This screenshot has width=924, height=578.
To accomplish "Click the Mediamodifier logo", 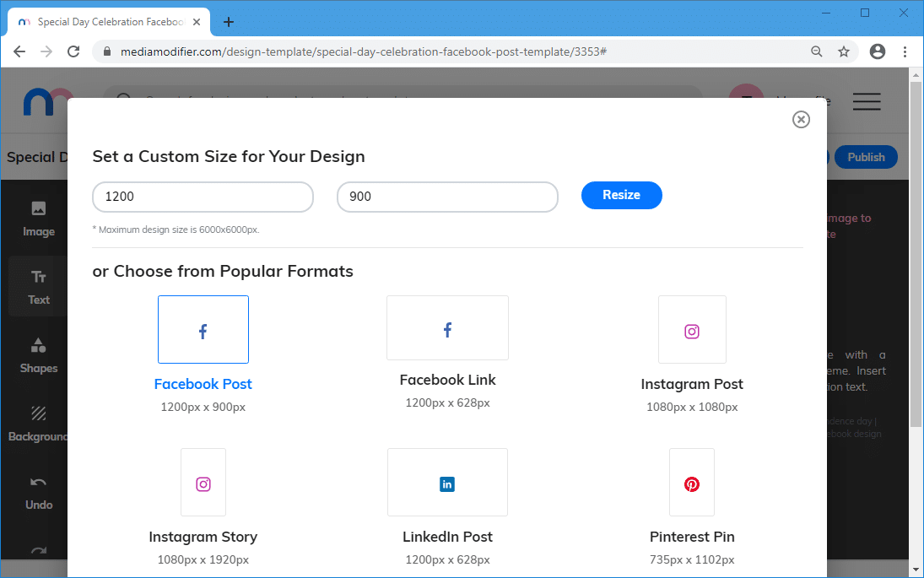I will point(46,102).
